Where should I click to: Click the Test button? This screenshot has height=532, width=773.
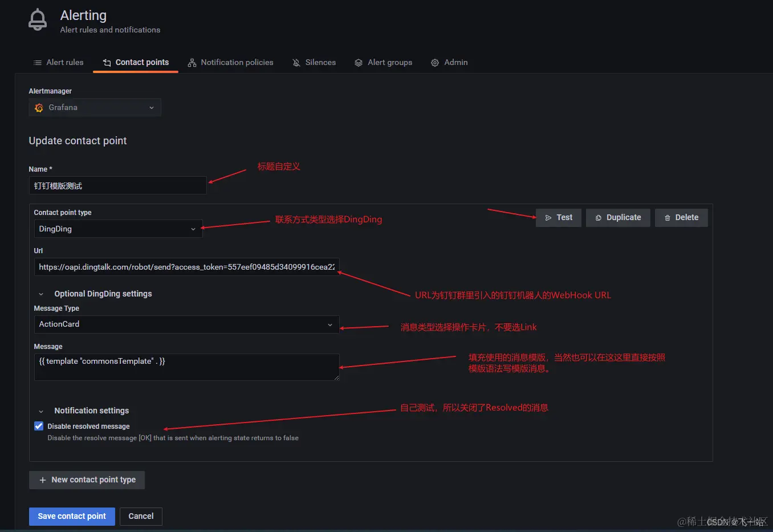[x=559, y=218]
